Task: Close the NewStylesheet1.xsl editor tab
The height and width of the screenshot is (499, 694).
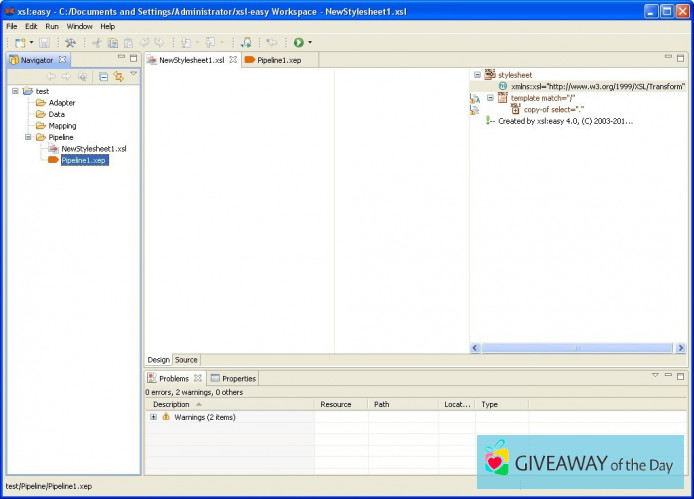Action: click(x=233, y=60)
